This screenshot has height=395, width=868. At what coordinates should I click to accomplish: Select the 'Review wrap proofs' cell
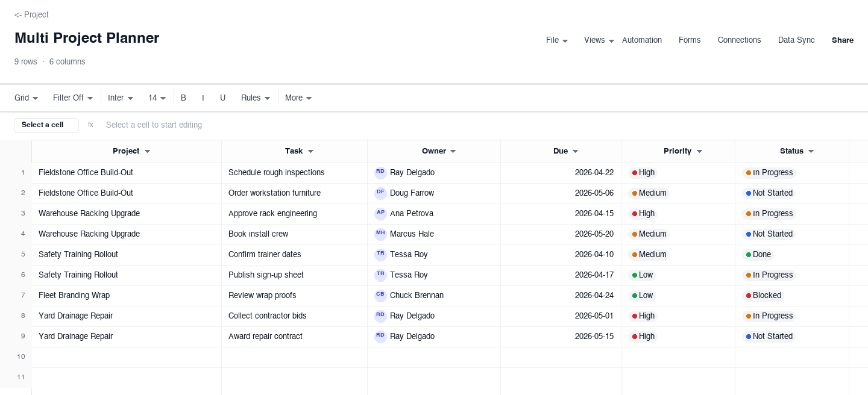point(295,296)
